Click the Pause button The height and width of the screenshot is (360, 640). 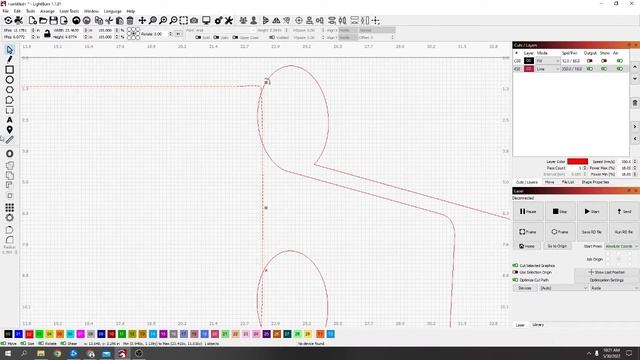tap(528, 211)
